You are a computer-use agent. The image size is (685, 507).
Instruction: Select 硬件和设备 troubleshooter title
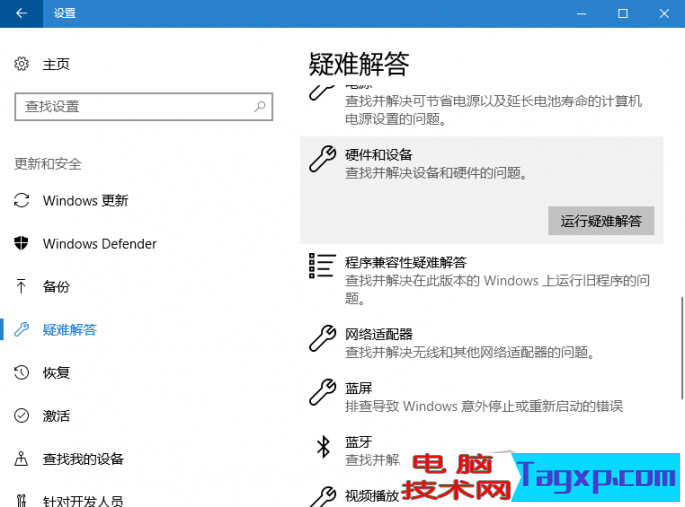tap(379, 155)
